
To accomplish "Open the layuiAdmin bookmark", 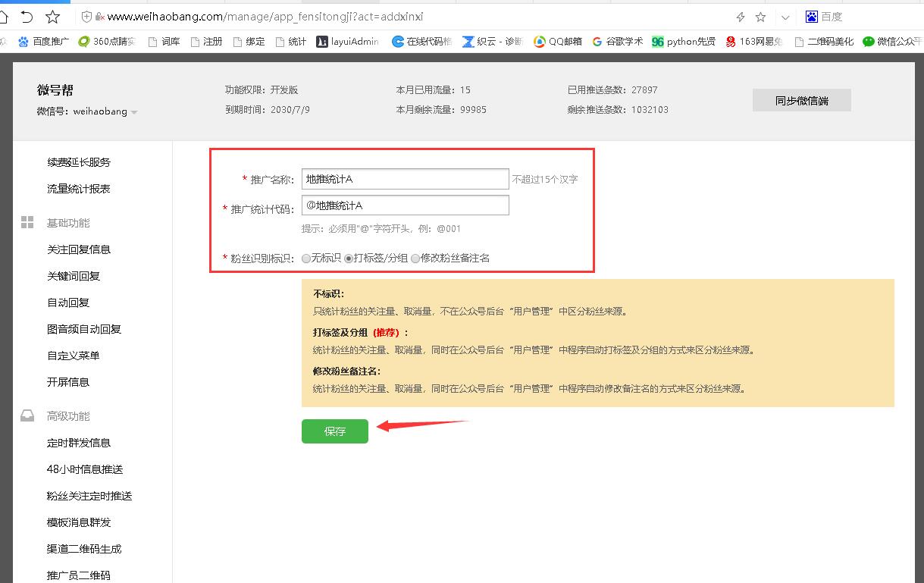I will (347, 42).
